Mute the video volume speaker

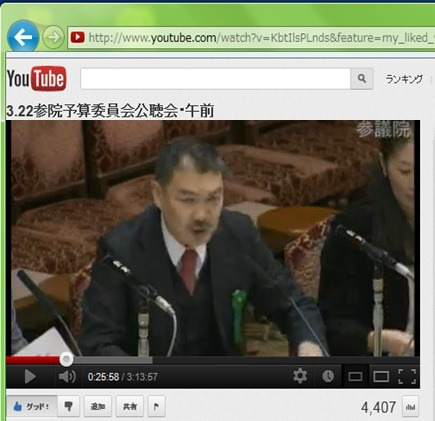[x=67, y=377]
